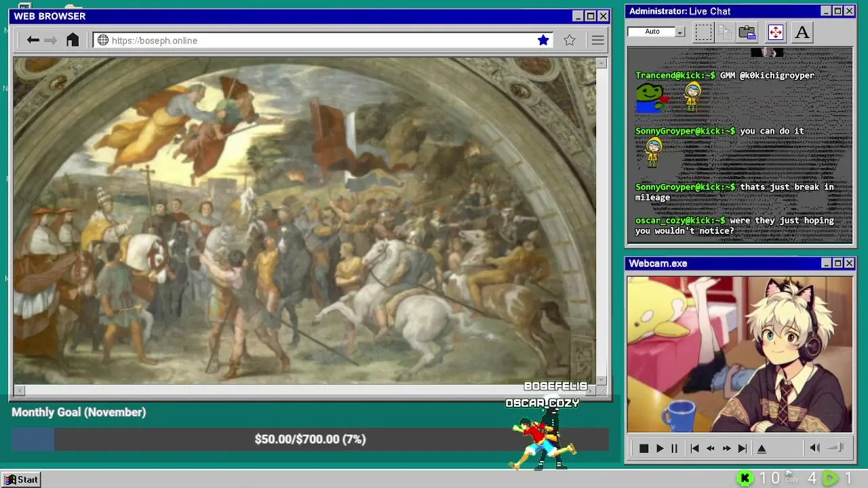Stop playback in Webcam.exe
Image resolution: width=868 pixels, height=488 pixels.
pyautogui.click(x=644, y=448)
